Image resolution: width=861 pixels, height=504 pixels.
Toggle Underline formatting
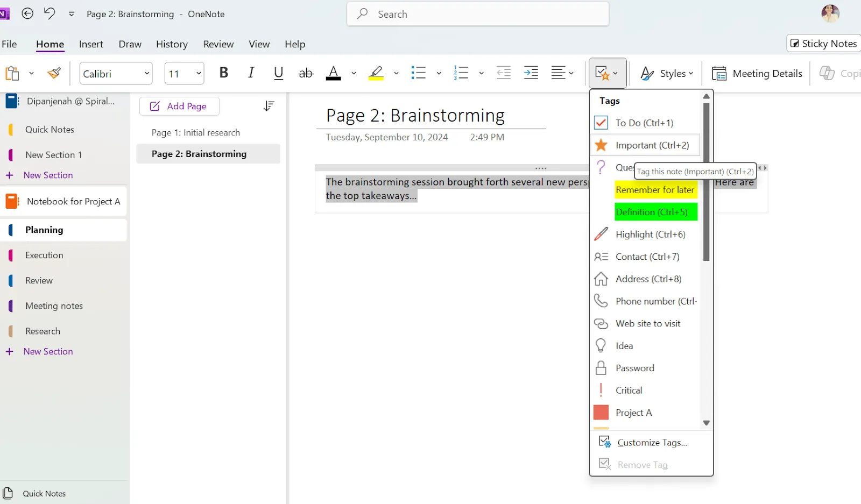[278, 73]
